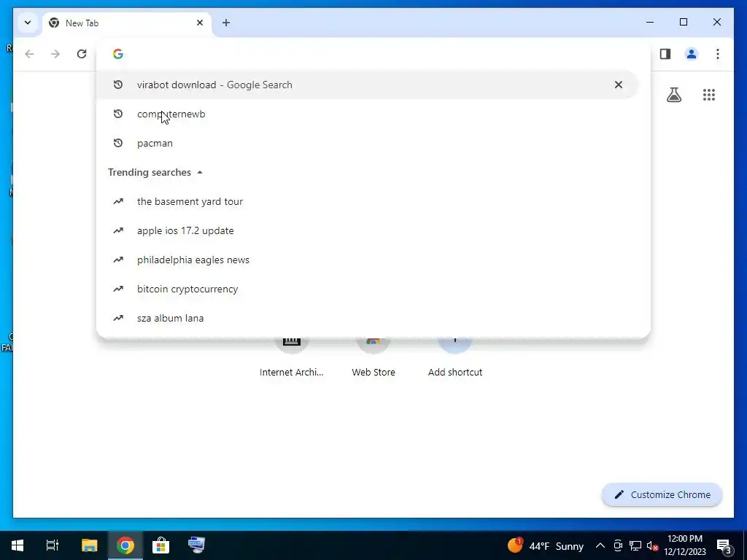Open the side panel
The width and height of the screenshot is (747, 560).
[x=665, y=54]
